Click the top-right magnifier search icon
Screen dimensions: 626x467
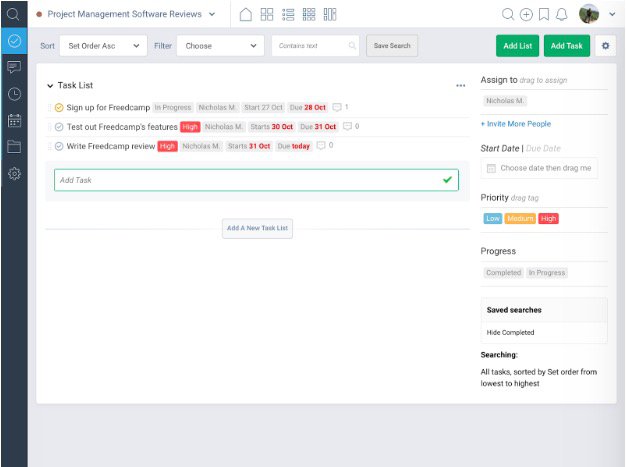[x=508, y=14]
